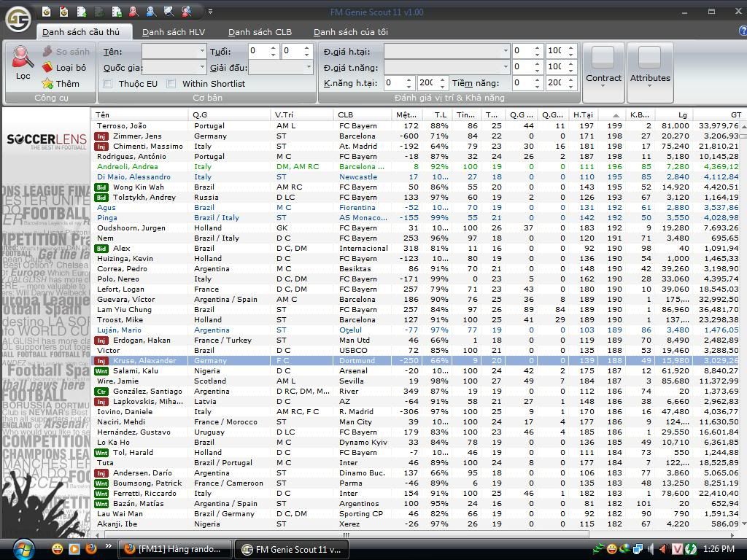Viewport: 747px width, 560px height.
Task: Click the vertical scrollbar down arrow
Action: coord(743,524)
